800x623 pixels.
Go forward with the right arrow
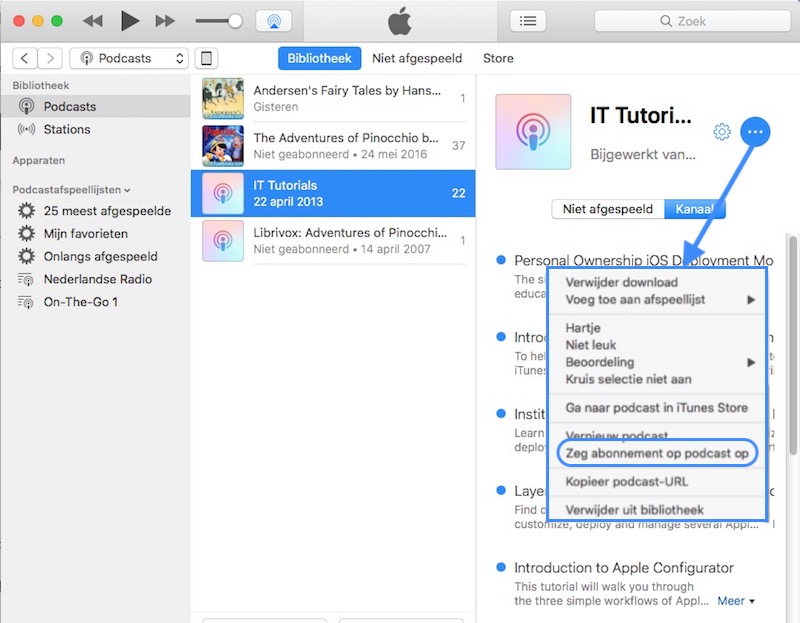(50, 58)
